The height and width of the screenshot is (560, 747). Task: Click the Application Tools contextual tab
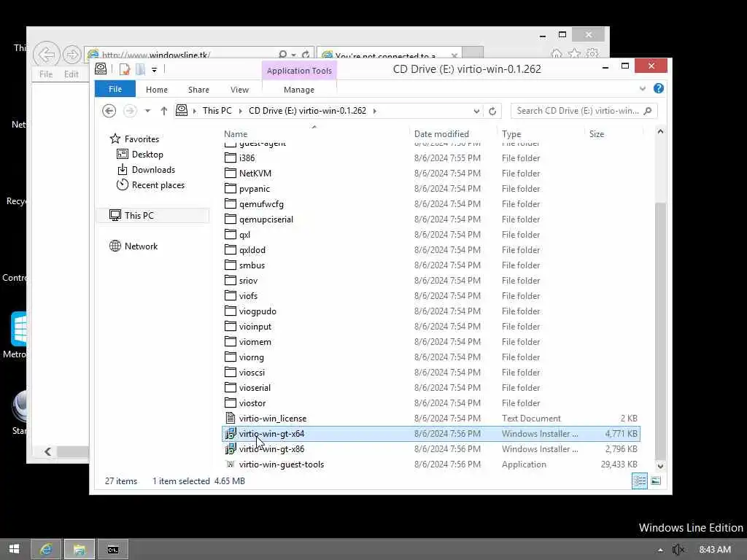coord(299,71)
